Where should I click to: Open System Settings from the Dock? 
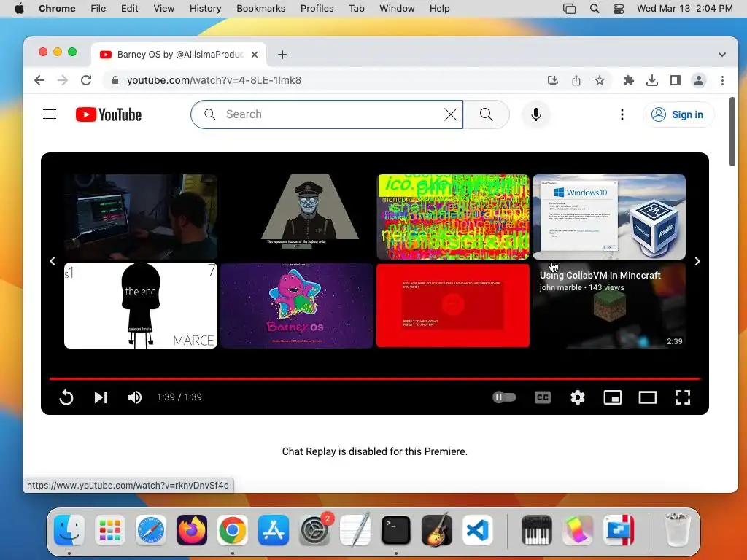pos(314,530)
